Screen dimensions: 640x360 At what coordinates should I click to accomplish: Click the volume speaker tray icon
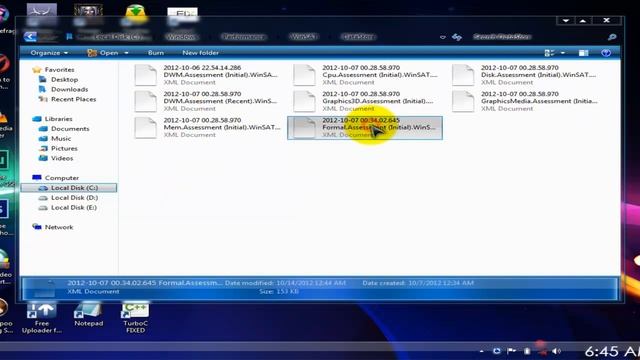pyautogui.click(x=556, y=351)
